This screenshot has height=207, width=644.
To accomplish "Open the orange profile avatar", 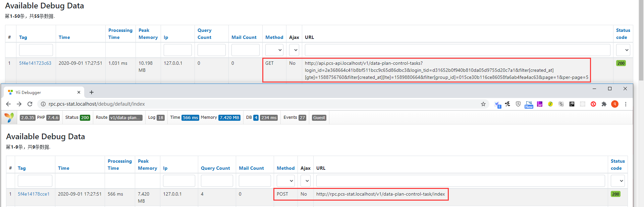I will point(615,104).
